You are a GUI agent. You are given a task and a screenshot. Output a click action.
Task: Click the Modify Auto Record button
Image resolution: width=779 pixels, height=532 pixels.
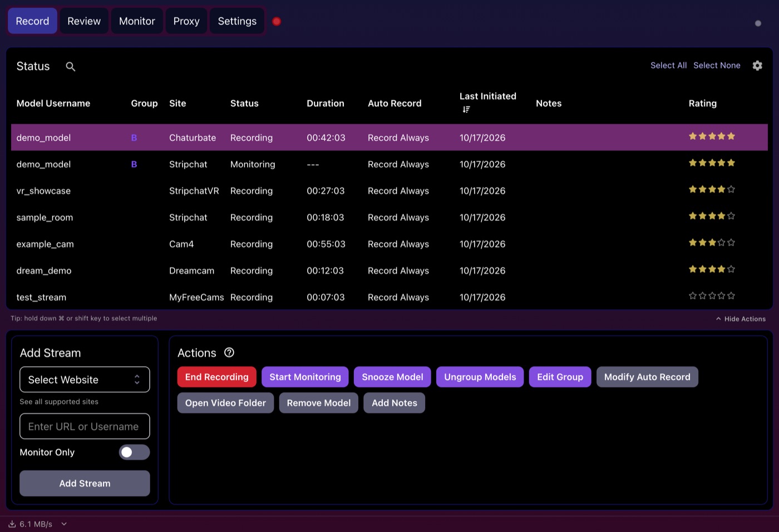(x=647, y=377)
